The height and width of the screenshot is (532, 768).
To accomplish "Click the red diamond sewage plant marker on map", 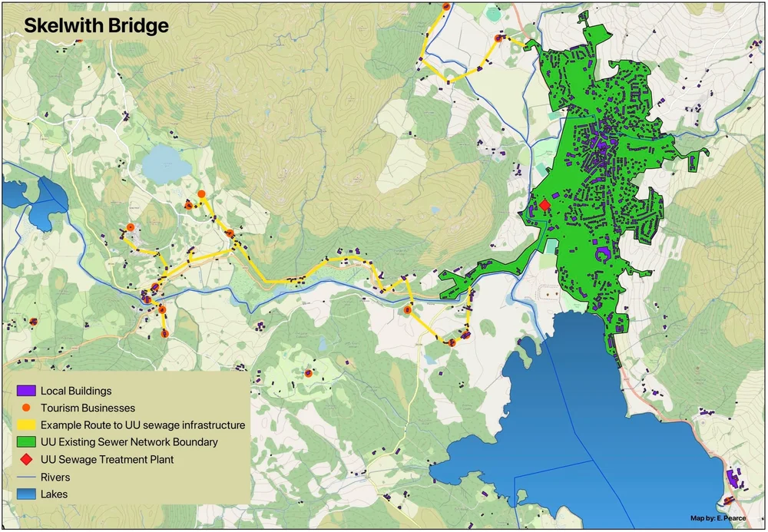I will coord(545,204).
